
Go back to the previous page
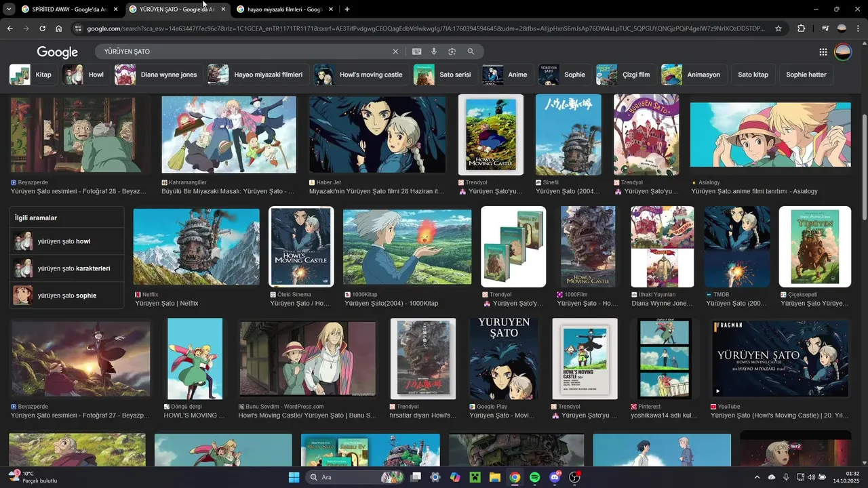coord(9,28)
